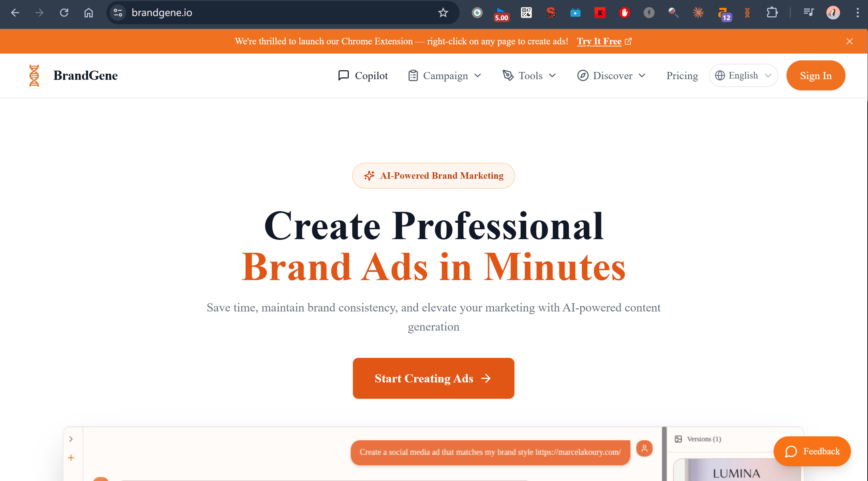Click the BrandGene DNA logo icon
The width and height of the screenshot is (868, 481).
[x=34, y=75]
